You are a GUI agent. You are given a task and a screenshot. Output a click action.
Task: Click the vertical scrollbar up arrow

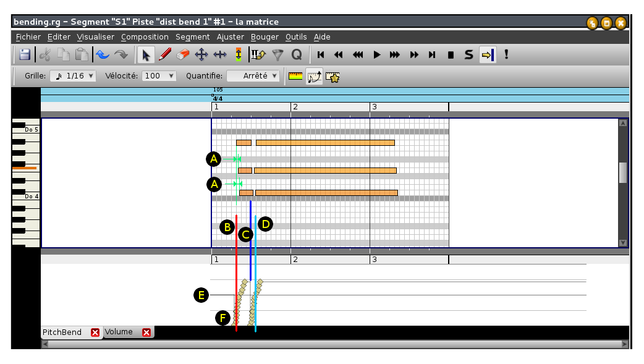coord(623,123)
